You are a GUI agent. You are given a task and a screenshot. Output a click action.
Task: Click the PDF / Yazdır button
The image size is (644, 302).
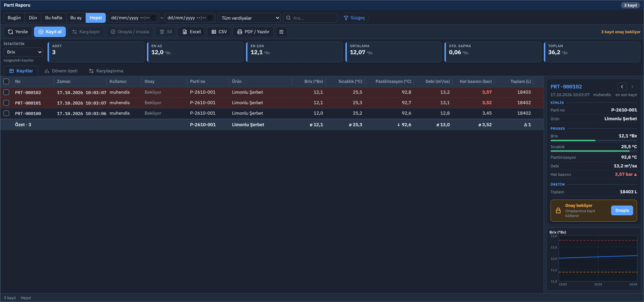[253, 32]
